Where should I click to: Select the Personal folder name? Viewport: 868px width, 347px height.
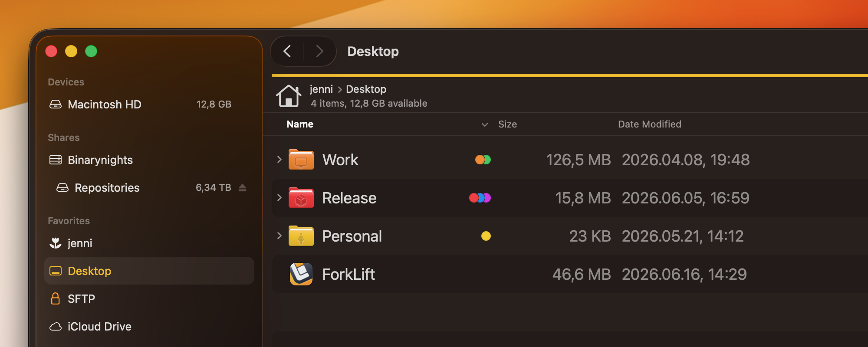(x=352, y=236)
